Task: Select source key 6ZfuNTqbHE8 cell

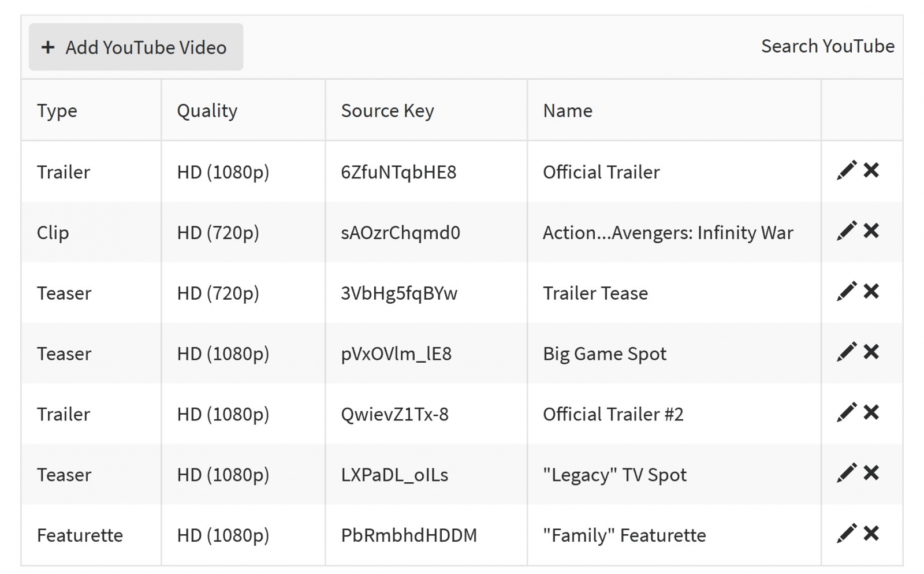Action: click(x=398, y=172)
